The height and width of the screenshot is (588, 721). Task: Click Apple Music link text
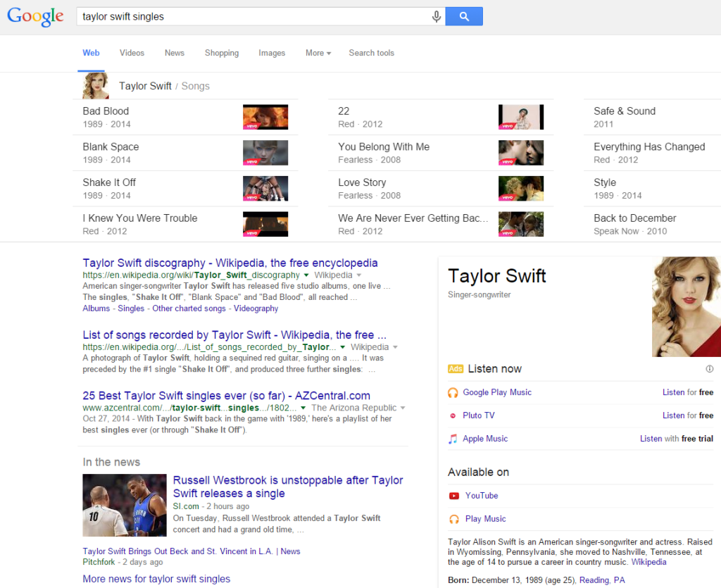click(485, 439)
